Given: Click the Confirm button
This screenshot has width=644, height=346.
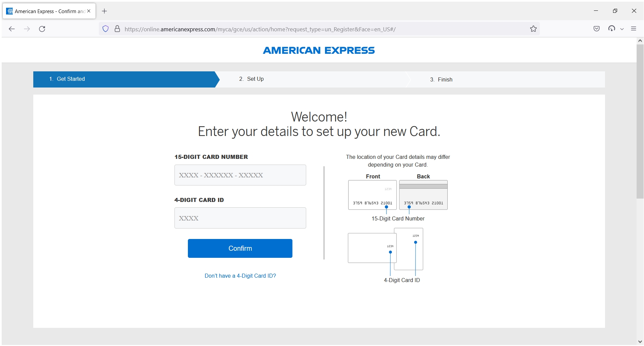Looking at the screenshot, I should coord(240,248).
